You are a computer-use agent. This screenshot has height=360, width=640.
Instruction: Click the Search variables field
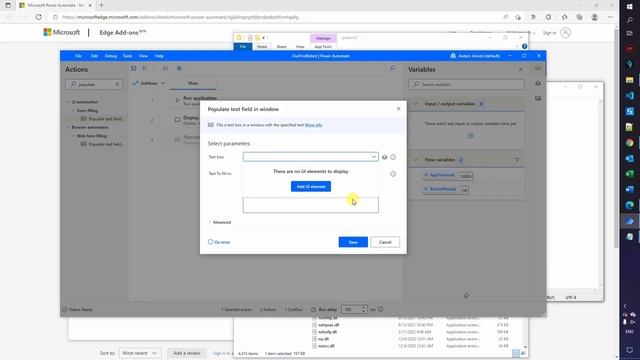466,84
